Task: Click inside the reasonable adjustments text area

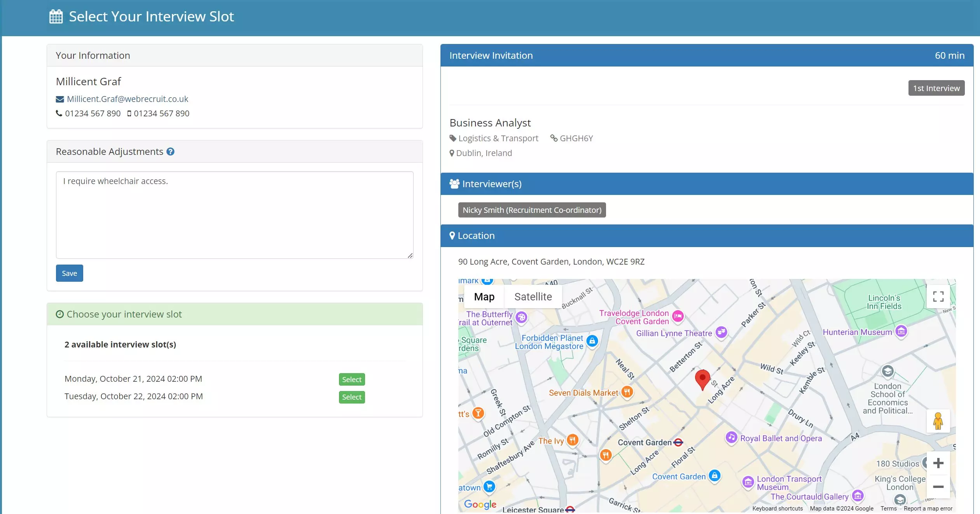Action: tap(234, 215)
